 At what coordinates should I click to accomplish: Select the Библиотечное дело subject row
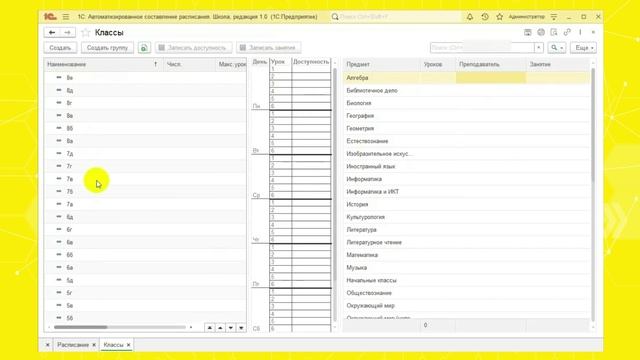(x=467, y=90)
